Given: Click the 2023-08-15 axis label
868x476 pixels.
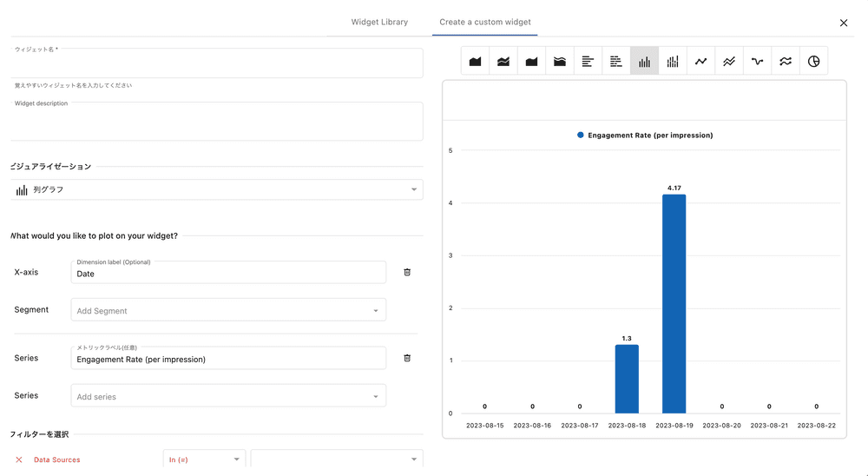Looking at the screenshot, I should [485, 426].
